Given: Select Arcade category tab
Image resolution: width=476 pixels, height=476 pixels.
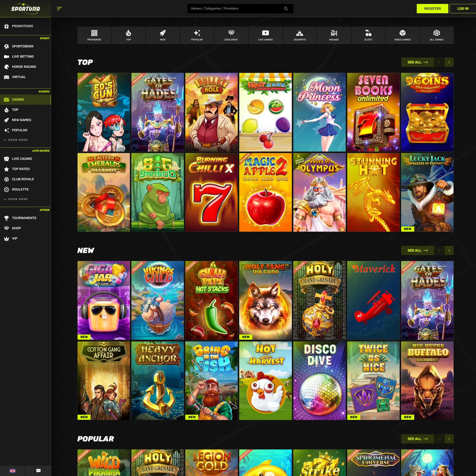Looking at the screenshot, I should [x=334, y=35].
